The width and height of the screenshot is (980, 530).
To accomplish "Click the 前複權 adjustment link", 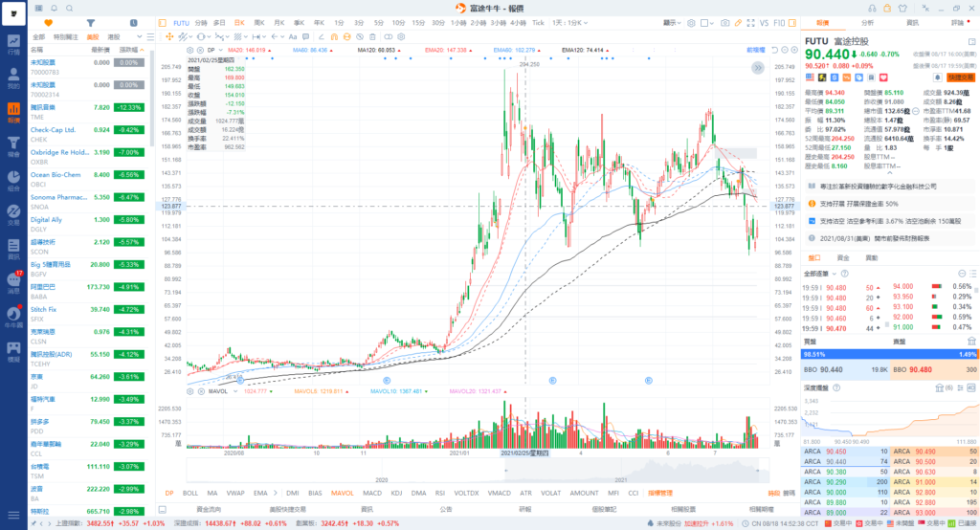I will [x=756, y=50].
